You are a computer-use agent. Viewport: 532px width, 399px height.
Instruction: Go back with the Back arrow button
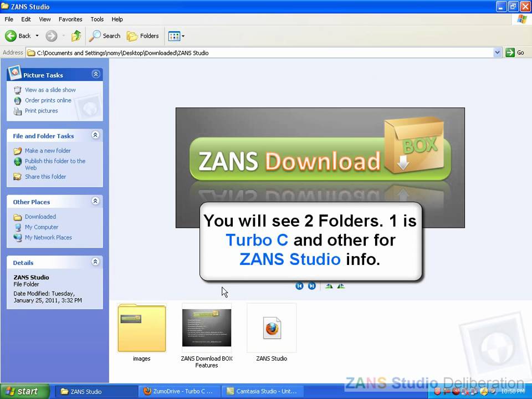(x=18, y=35)
